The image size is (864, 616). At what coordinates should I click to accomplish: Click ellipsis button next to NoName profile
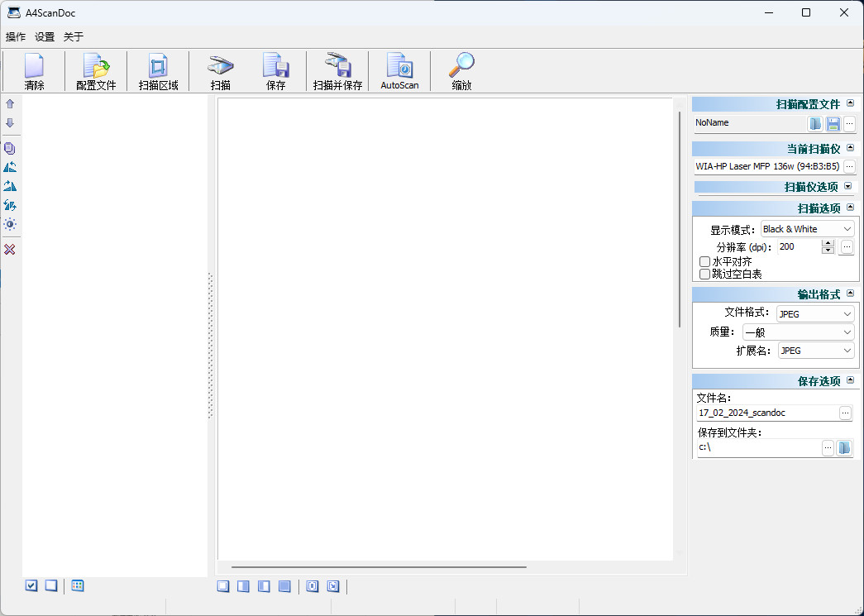point(849,123)
